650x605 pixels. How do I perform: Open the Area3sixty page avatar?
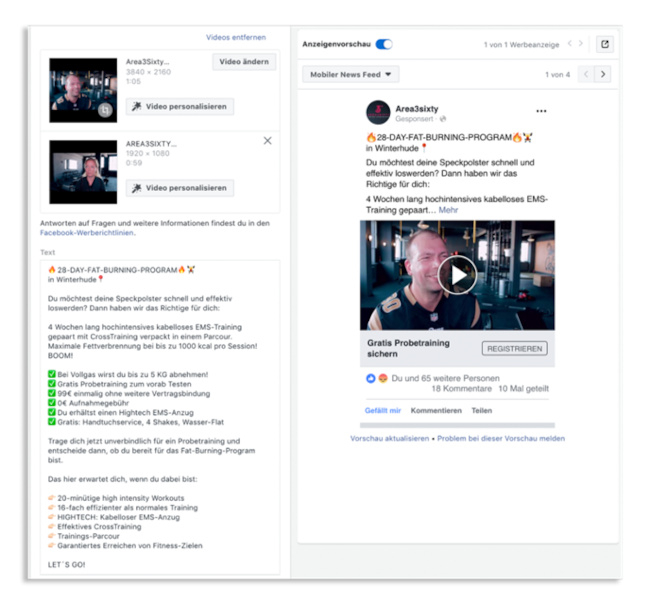coord(378,112)
